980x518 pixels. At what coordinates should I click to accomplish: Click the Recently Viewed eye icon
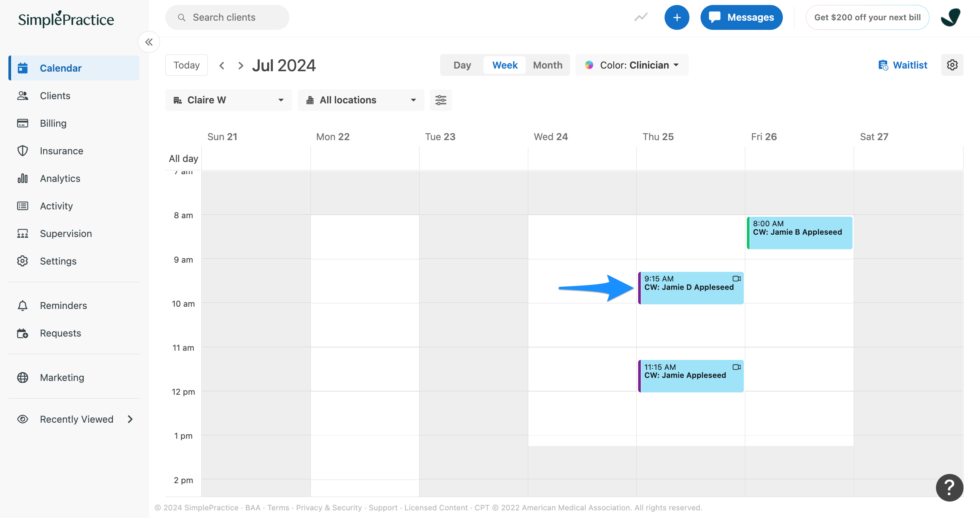point(23,419)
